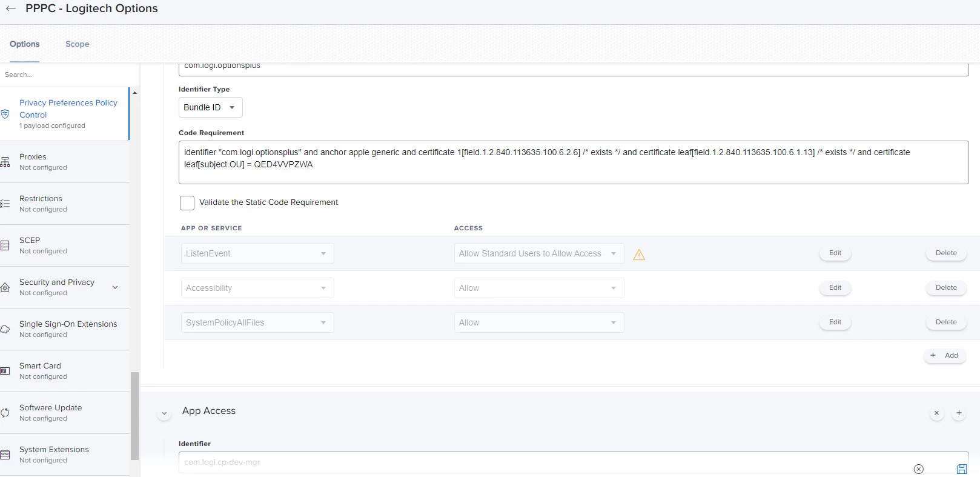
Task: Open the Allow dropdown in SystemPolicyAllFiles row
Action: (539, 322)
